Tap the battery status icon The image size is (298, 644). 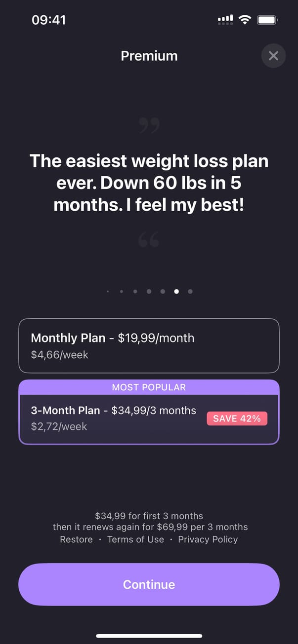coord(267,20)
